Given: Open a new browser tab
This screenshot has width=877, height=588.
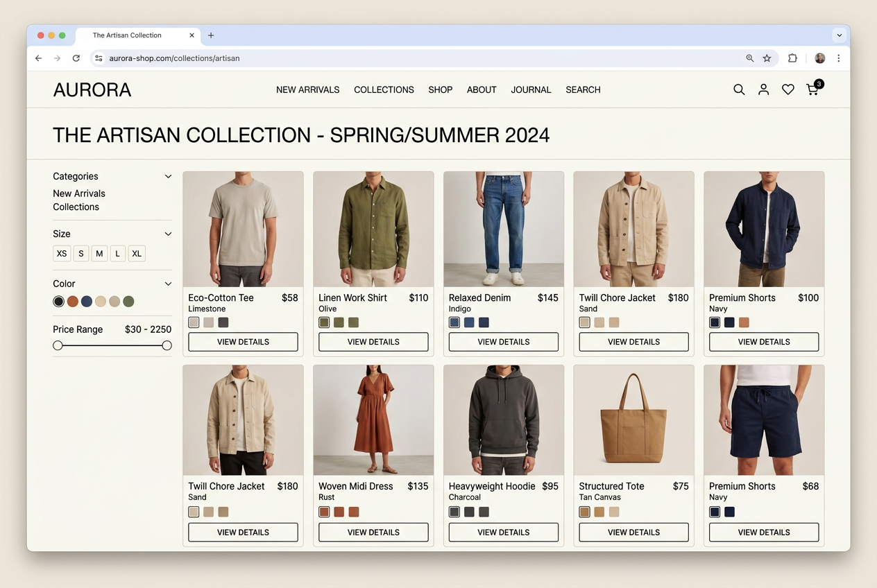Looking at the screenshot, I should tap(211, 35).
